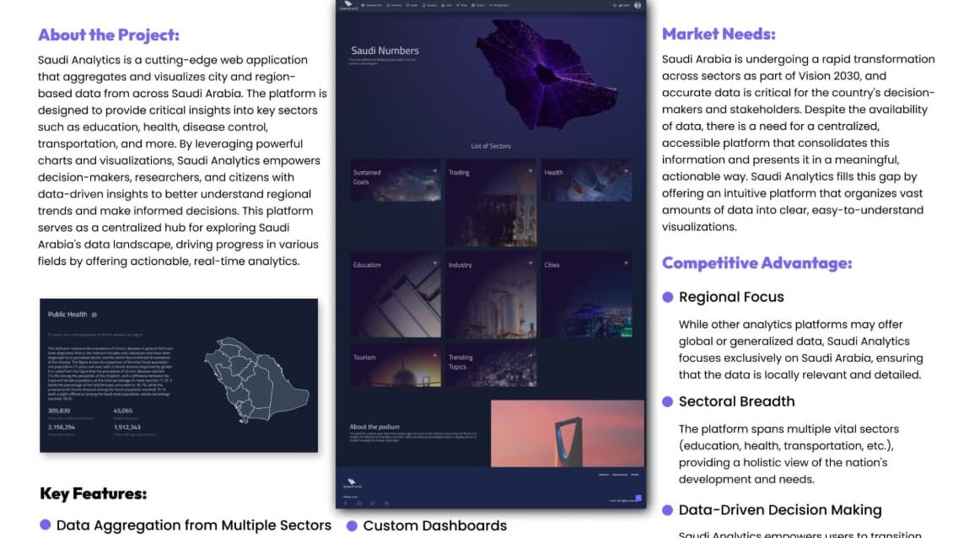Click the logo in the top navbar
This screenshot has height=538, width=980.
pos(346,6)
